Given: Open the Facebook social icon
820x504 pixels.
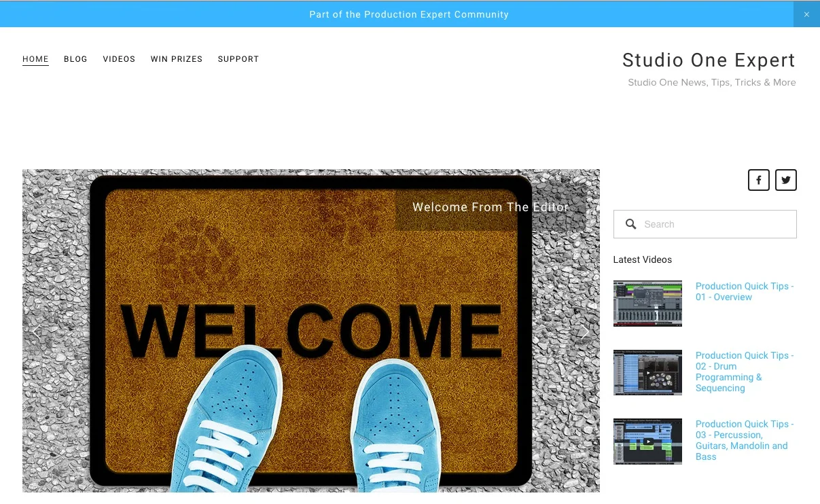Looking at the screenshot, I should point(759,180).
